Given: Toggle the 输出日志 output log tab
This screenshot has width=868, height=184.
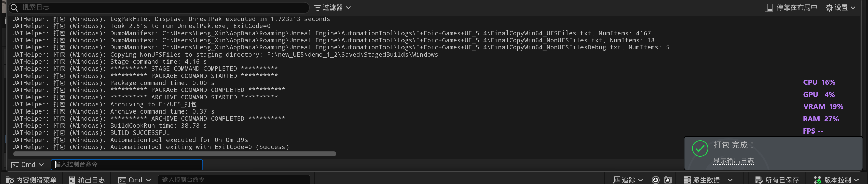Looking at the screenshot, I should click(87, 180).
